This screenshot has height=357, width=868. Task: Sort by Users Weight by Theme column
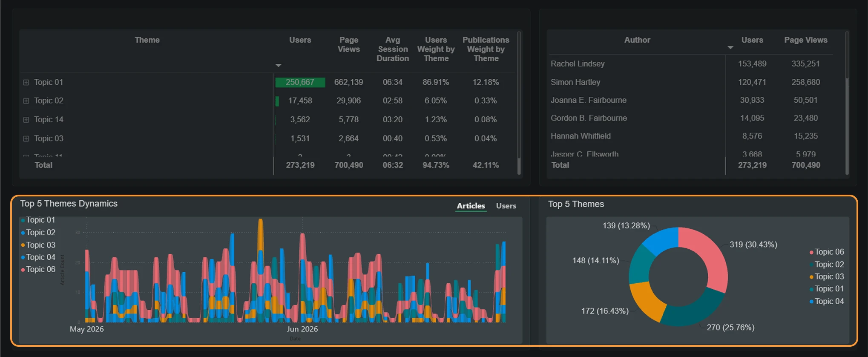click(436, 49)
